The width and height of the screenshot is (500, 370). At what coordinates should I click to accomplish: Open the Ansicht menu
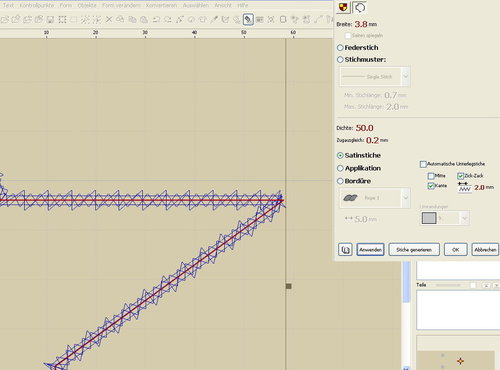pos(223,5)
